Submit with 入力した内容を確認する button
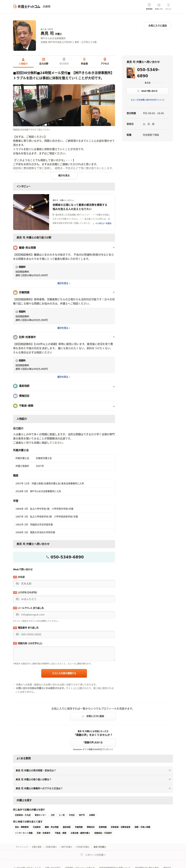Image resolution: width=186 pixels, height=868 pixels. (64, 673)
